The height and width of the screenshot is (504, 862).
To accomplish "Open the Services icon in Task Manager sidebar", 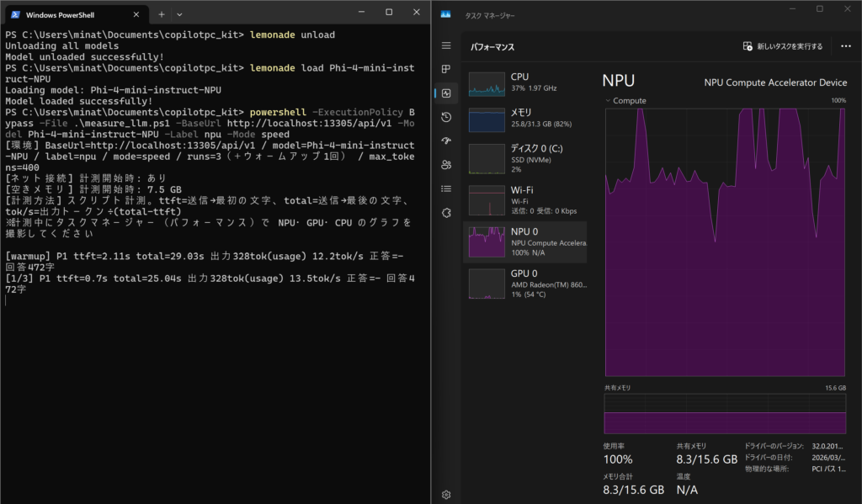I will [446, 213].
